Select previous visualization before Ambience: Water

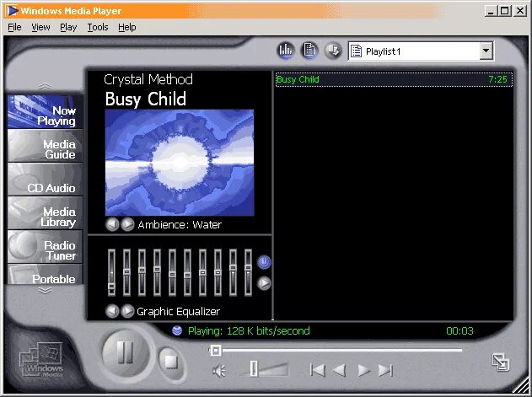[x=112, y=224]
